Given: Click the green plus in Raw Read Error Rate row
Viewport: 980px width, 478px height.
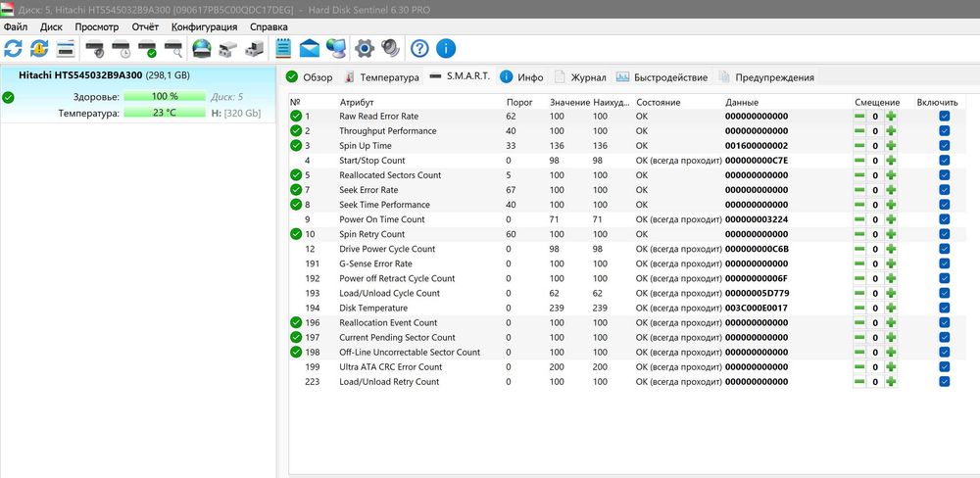Looking at the screenshot, I should (891, 117).
